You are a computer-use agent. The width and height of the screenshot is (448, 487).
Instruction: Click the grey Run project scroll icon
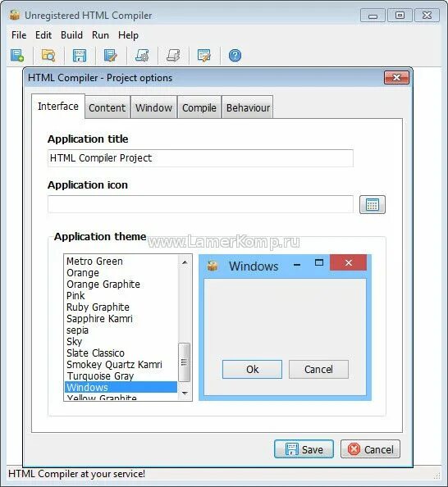[x=173, y=56]
